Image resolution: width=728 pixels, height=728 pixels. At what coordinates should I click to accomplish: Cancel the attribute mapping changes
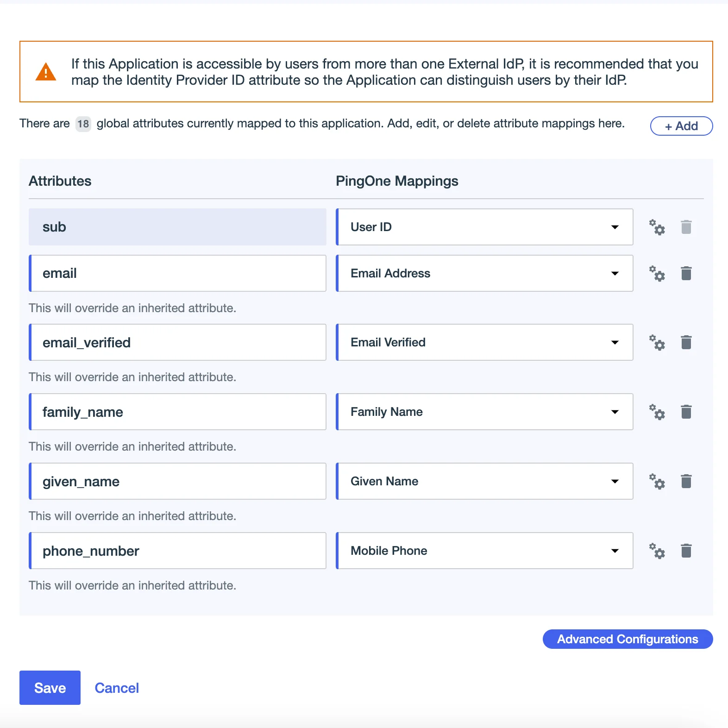[x=117, y=688]
